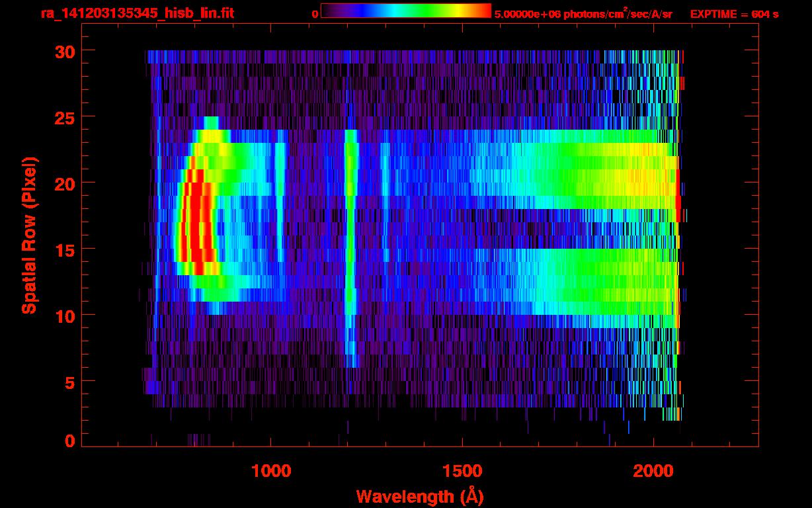Click the y-axis tick label 5
Viewport: 812px width, 508px height.
[70, 382]
